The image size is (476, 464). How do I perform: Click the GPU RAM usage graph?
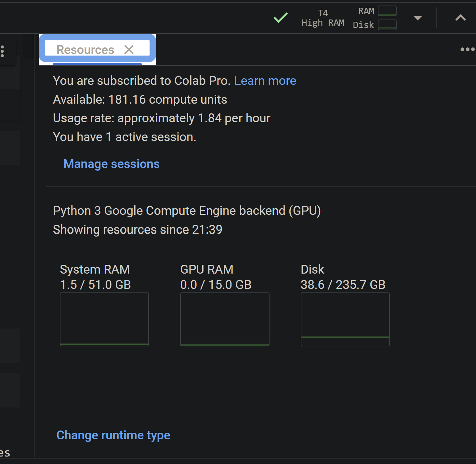[x=224, y=319]
